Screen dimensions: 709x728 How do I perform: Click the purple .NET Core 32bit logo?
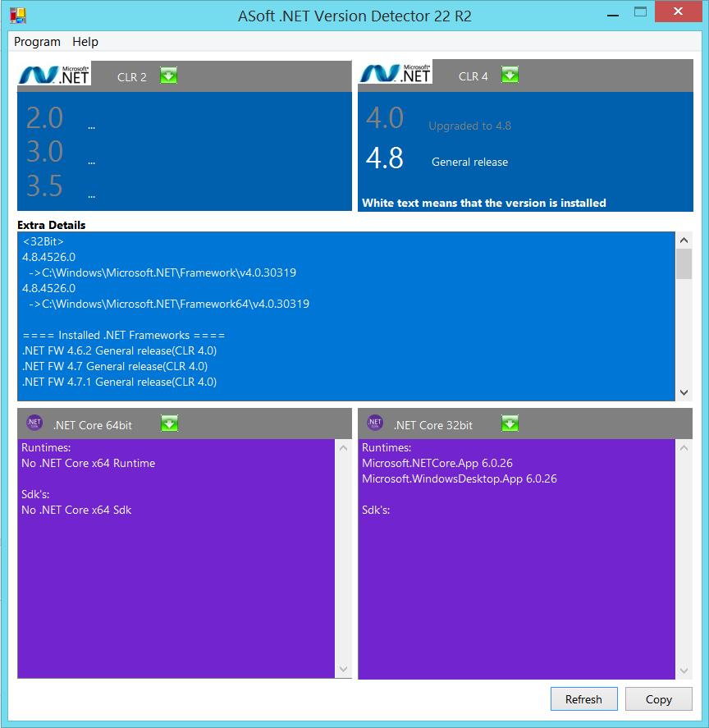point(375,423)
